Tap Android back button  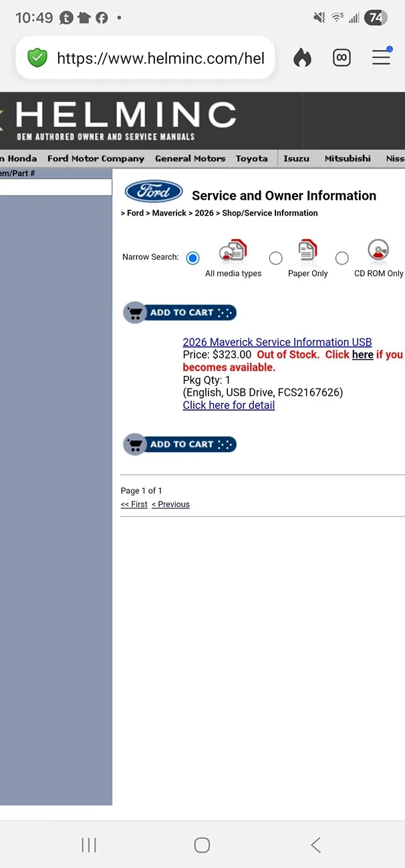click(x=315, y=845)
